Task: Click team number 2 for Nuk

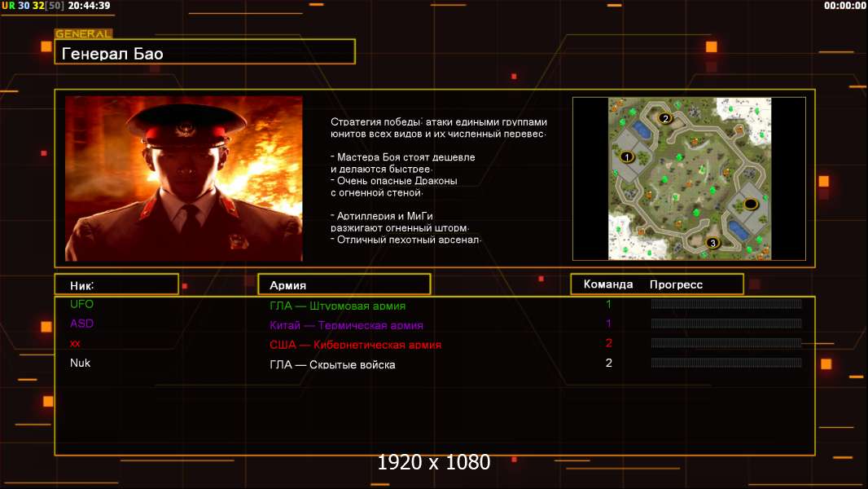Action: tap(609, 363)
